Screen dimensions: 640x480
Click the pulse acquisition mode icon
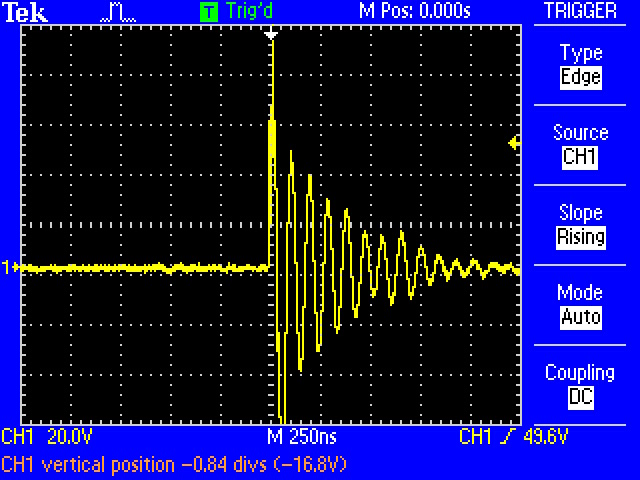(x=118, y=13)
